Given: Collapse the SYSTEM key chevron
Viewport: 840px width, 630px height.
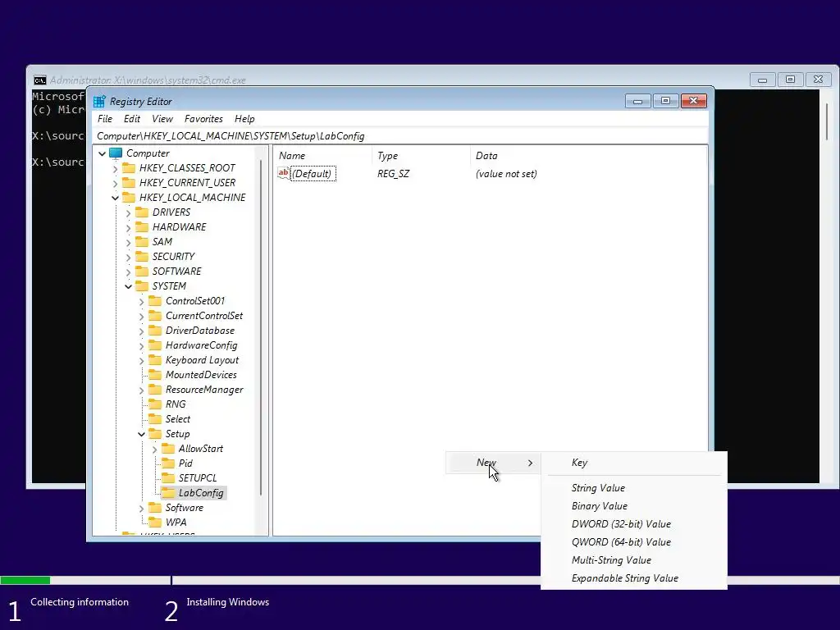Looking at the screenshot, I should (x=128, y=286).
